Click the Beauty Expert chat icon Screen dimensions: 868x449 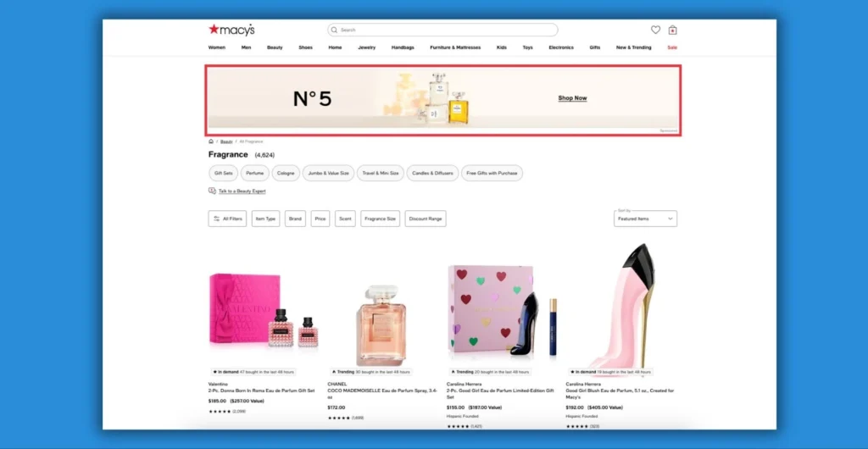[212, 191]
